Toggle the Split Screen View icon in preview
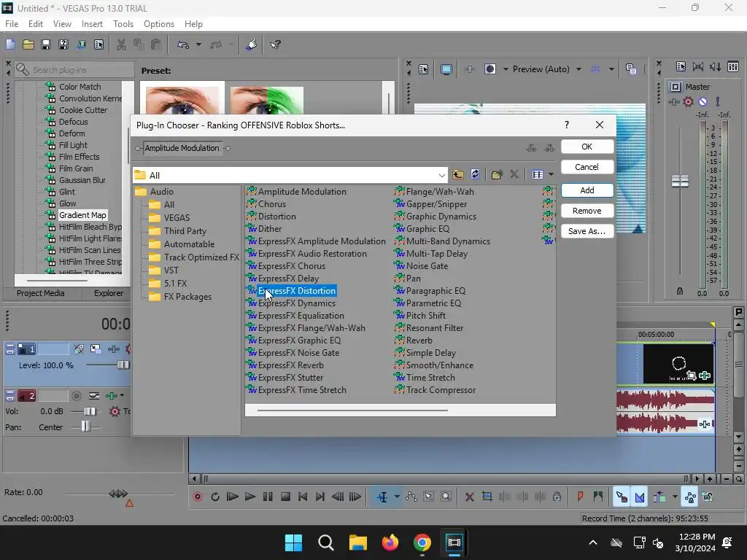This screenshot has height=560, width=747. coord(489,69)
